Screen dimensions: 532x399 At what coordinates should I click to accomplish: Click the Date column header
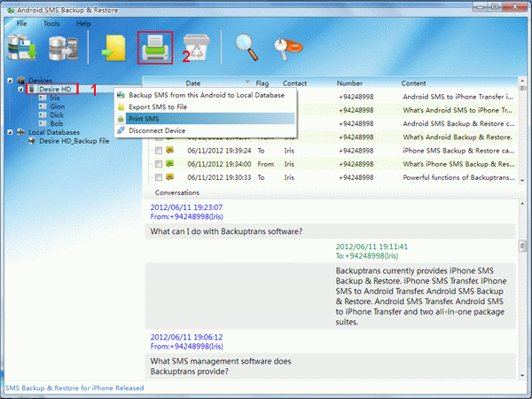click(x=193, y=83)
